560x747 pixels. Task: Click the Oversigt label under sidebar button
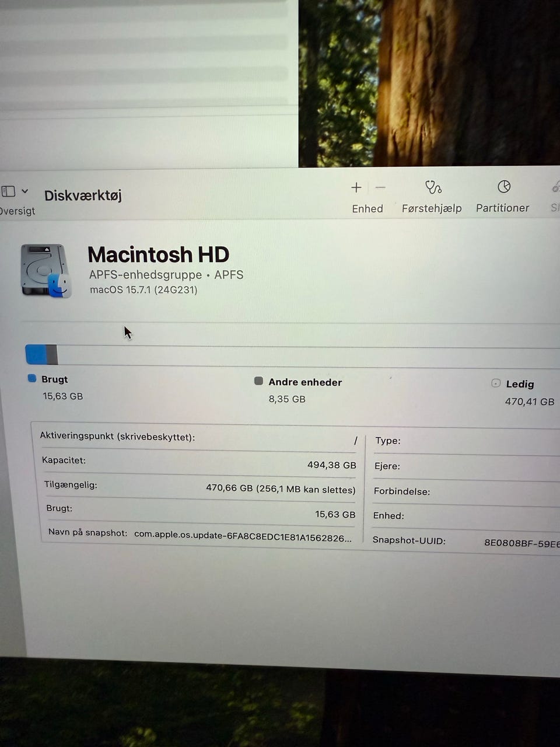tap(17, 211)
